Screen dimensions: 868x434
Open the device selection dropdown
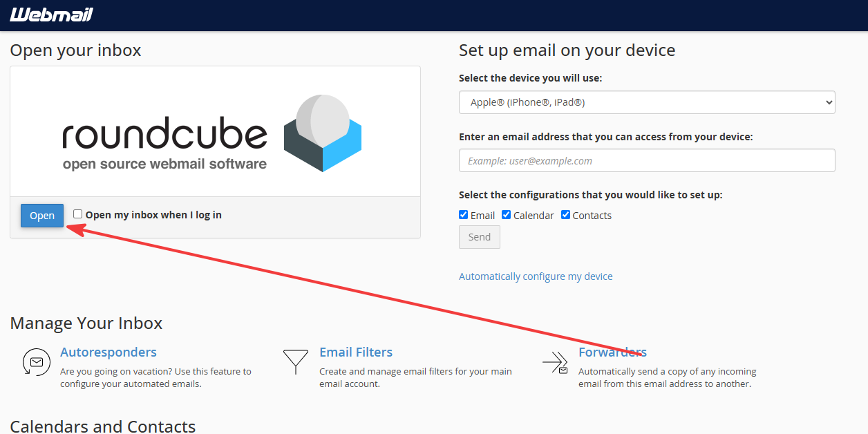(647, 102)
